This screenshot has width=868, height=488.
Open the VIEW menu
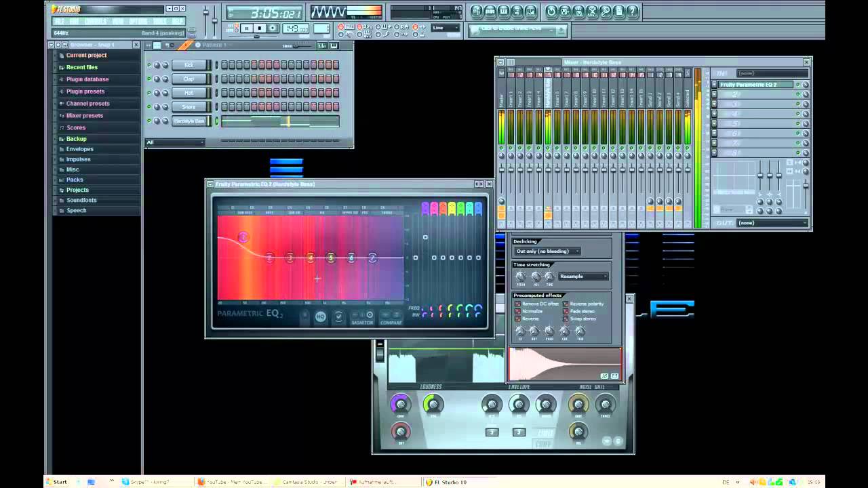click(119, 21)
